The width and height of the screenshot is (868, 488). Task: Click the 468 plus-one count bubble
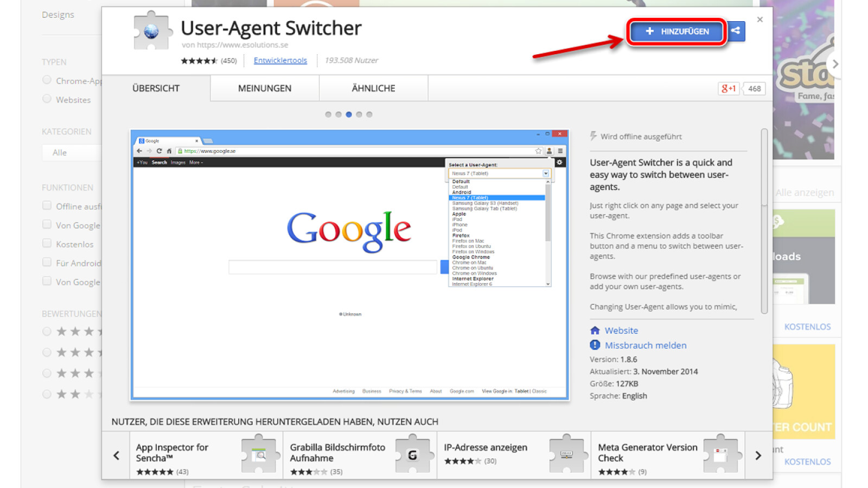pos(755,88)
